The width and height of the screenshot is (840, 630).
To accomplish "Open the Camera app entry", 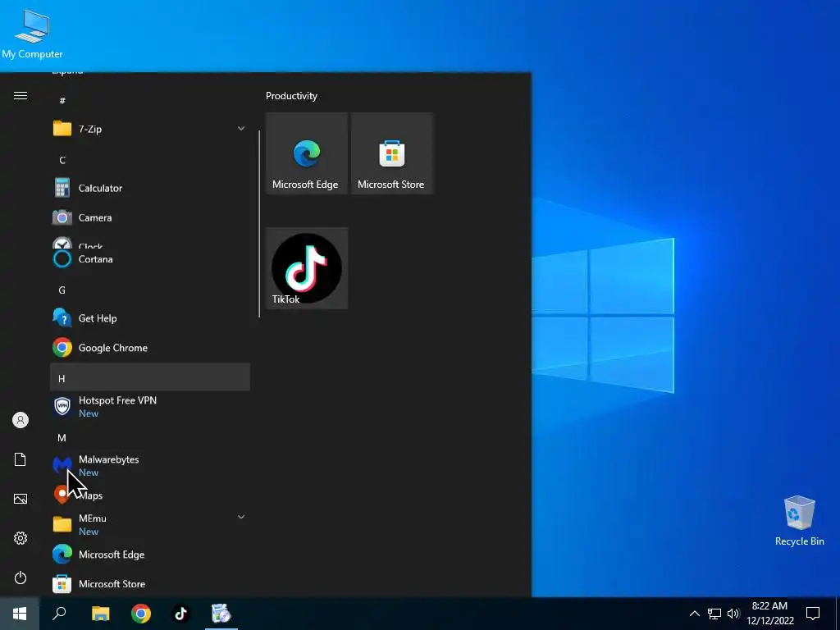I will point(150,217).
